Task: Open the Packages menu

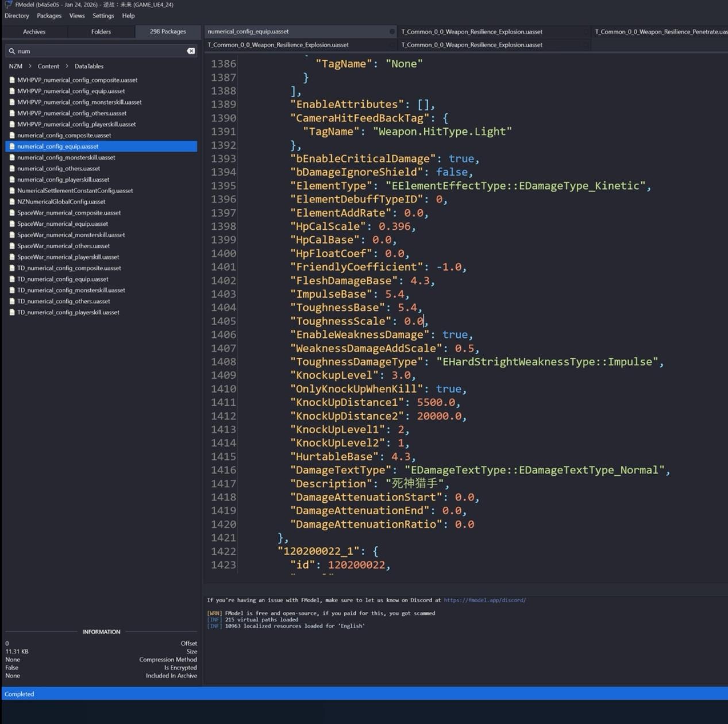Action: point(49,16)
